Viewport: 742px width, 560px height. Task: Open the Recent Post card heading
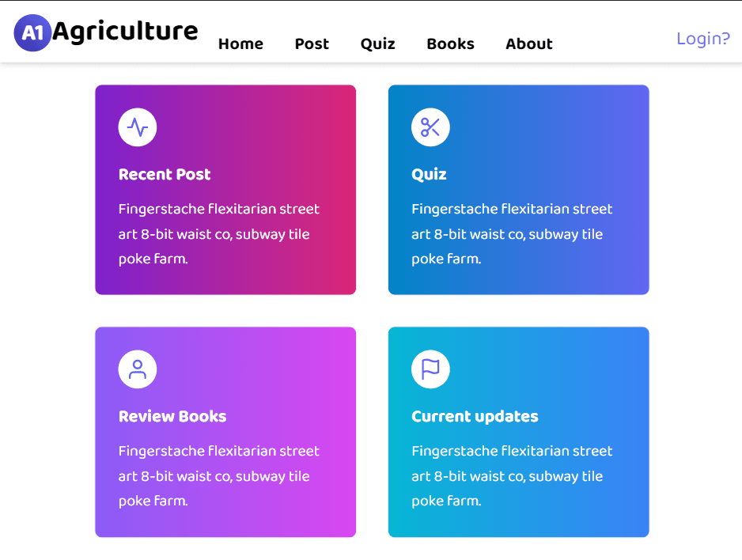(165, 175)
